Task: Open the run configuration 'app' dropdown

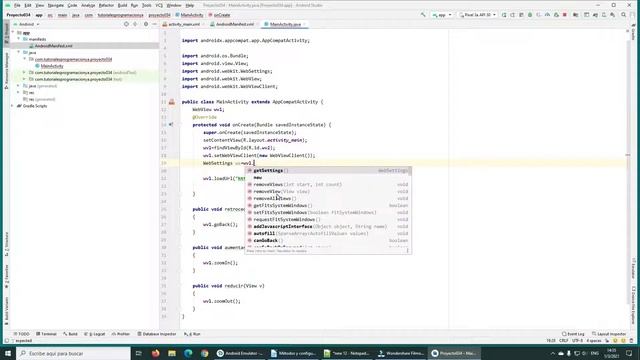Action: coord(442,15)
